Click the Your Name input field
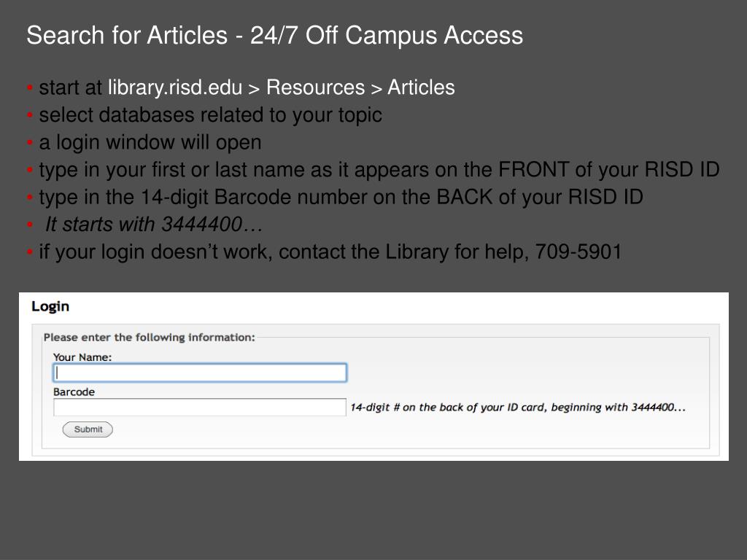Screen dimensions: 747x560 200,373
